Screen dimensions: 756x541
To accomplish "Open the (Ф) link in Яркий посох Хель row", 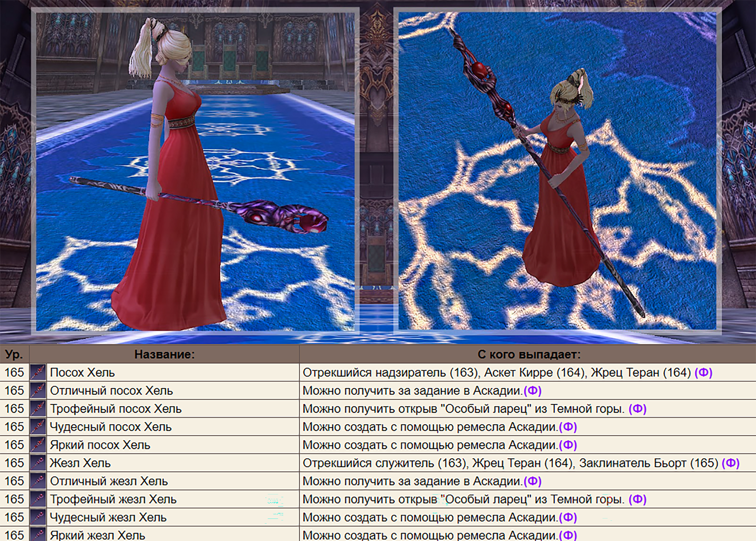I will (568, 445).
